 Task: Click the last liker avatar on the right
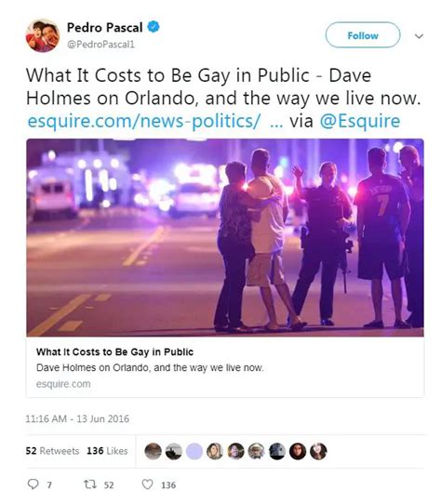coord(318,451)
